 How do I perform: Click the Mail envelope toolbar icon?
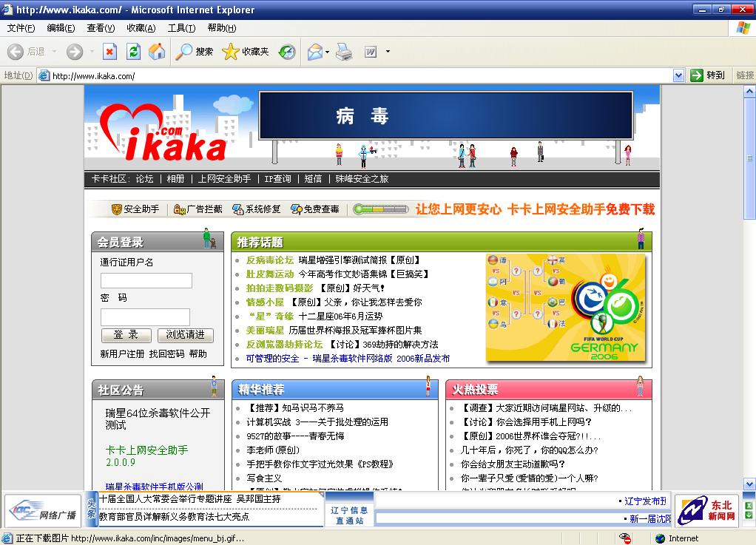point(315,52)
